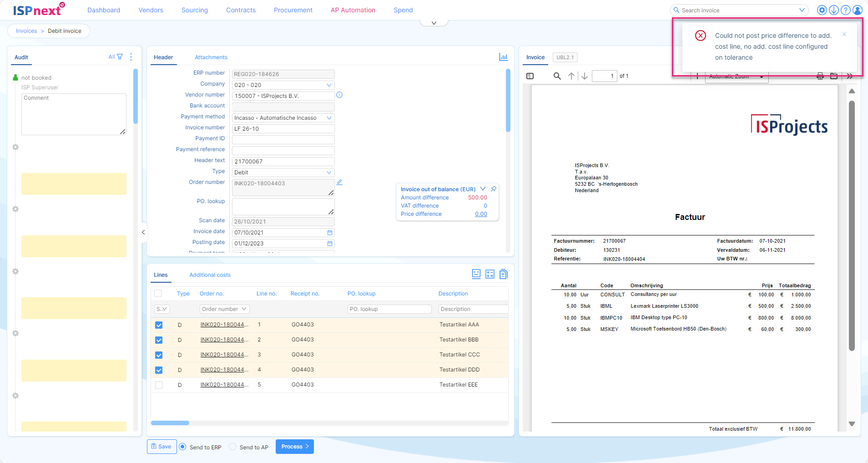Open the user profile icon
The height and width of the screenshot is (463, 868).
[857, 10]
